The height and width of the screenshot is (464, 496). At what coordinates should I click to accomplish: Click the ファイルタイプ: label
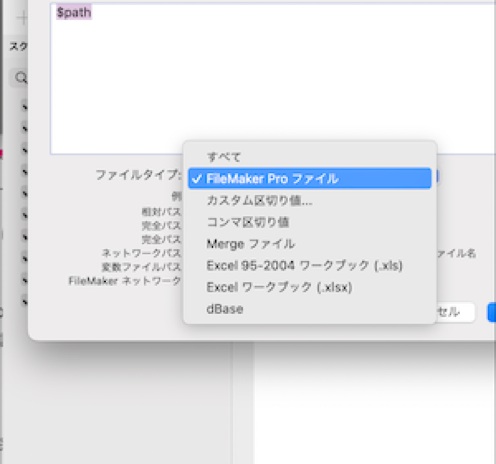(139, 175)
